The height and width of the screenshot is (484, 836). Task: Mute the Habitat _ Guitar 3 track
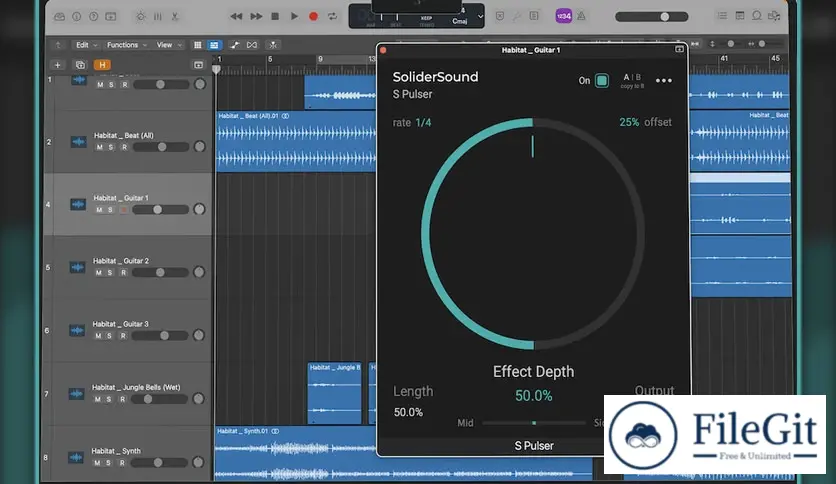click(98, 336)
